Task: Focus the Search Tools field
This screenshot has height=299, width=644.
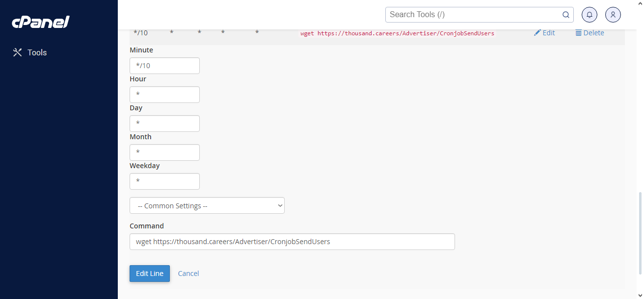Action: (473, 15)
